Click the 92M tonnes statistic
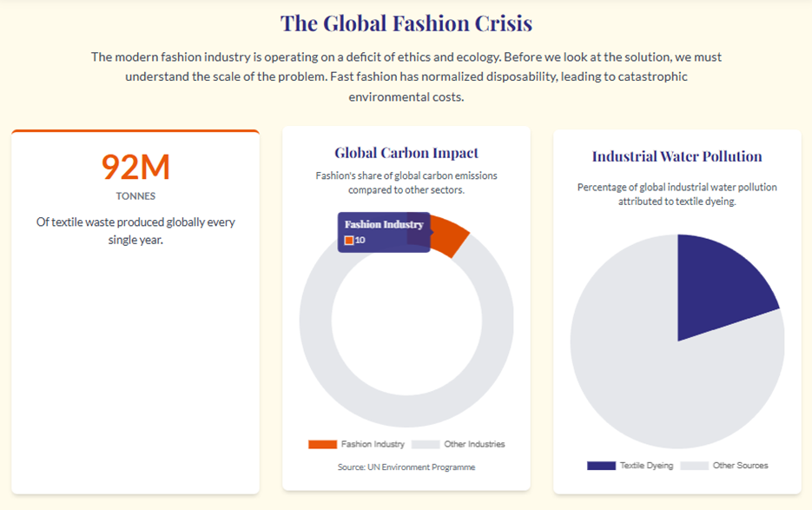The image size is (812, 510). tap(135, 166)
